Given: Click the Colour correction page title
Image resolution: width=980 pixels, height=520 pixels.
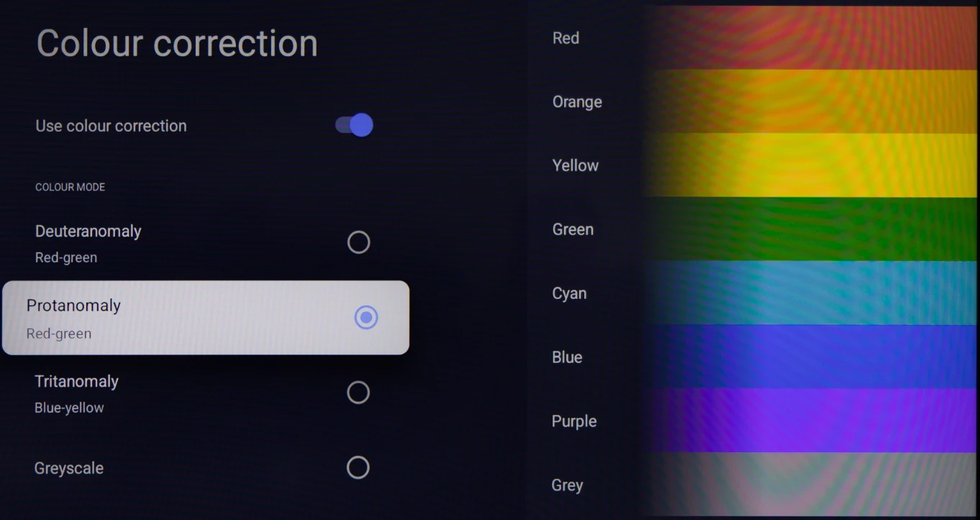Looking at the screenshot, I should pos(177,43).
